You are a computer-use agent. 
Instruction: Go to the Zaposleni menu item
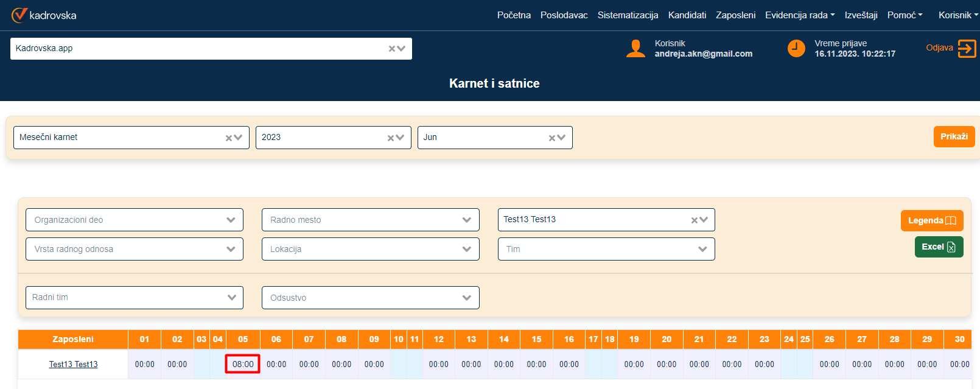tap(735, 15)
